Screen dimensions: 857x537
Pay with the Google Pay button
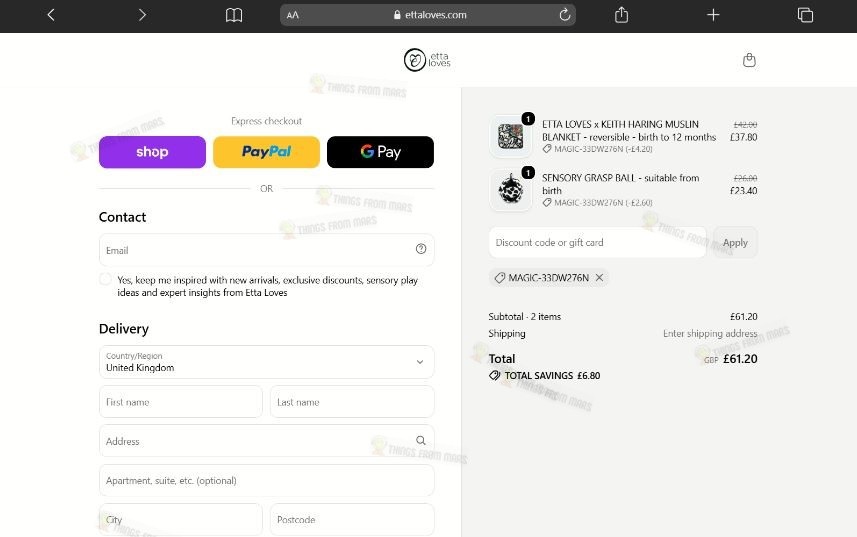click(380, 152)
